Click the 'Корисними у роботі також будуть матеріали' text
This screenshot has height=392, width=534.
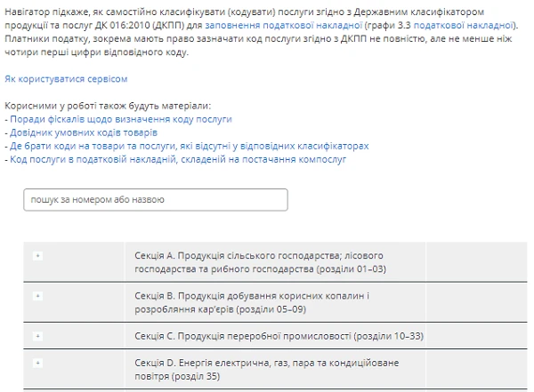108,106
